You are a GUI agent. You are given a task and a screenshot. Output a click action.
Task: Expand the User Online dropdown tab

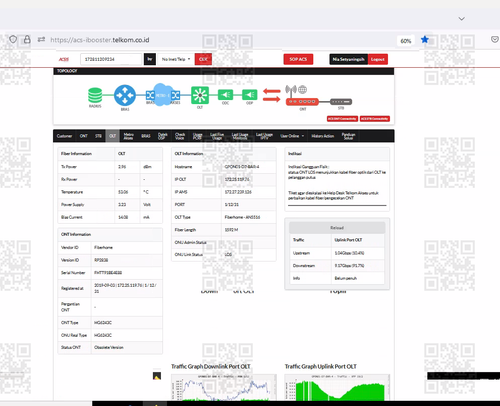click(292, 136)
